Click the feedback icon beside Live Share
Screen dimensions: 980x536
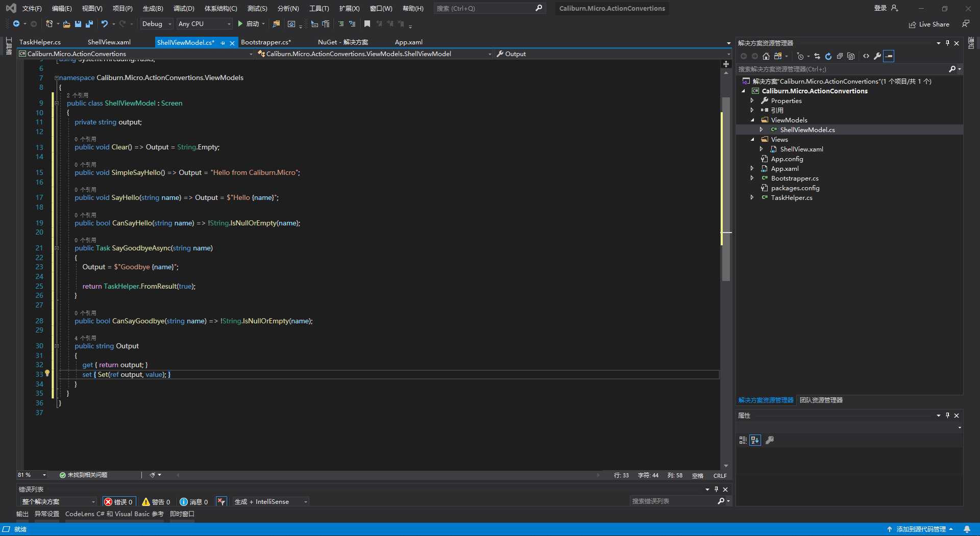(x=965, y=24)
